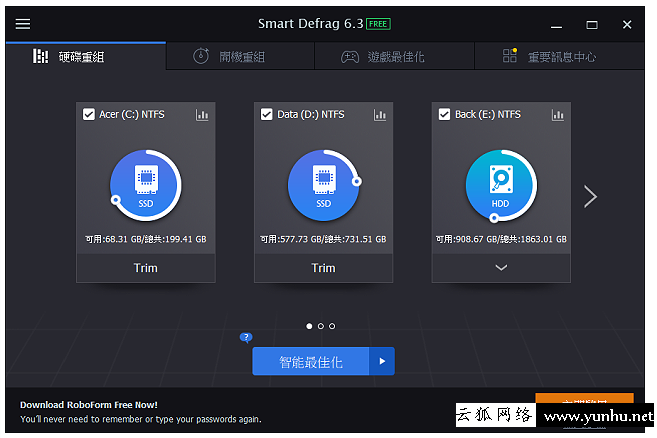Open the 重要訊息中心 tab
Screen dimensions: 657x438
coord(559,56)
